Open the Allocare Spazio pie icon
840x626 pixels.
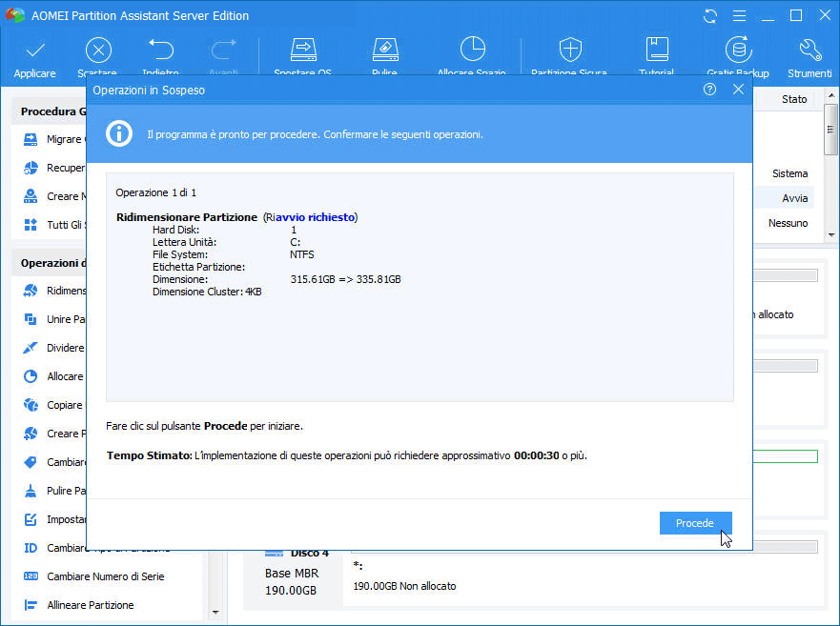click(x=472, y=50)
